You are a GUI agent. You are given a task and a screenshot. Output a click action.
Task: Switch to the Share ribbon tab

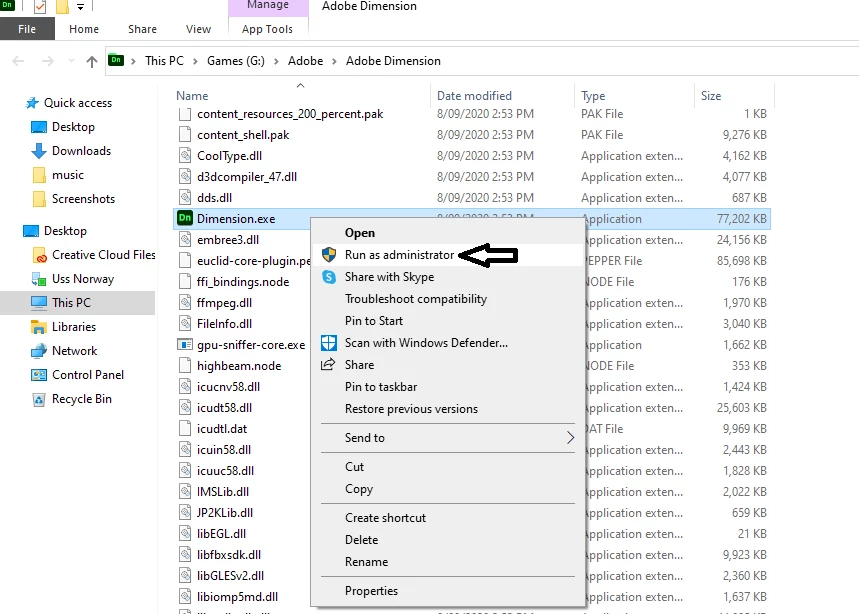142,29
